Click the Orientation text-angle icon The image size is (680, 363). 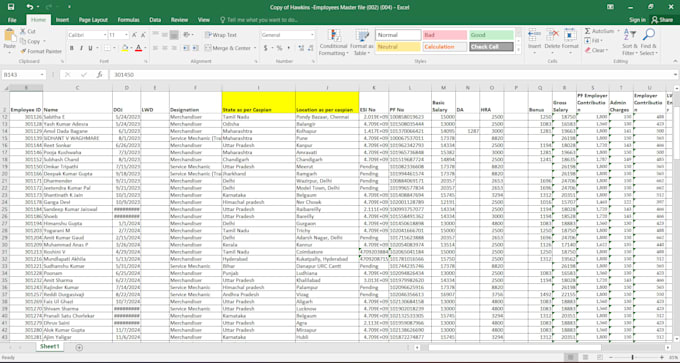186,35
